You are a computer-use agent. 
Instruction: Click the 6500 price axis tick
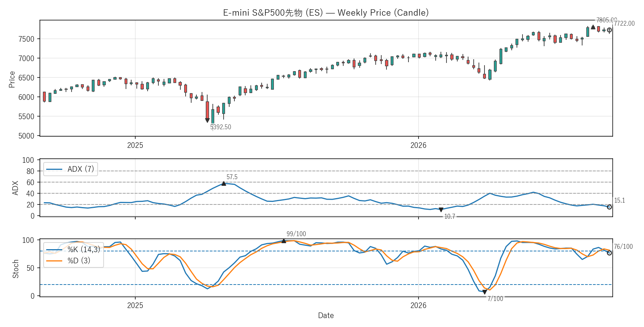coord(26,78)
